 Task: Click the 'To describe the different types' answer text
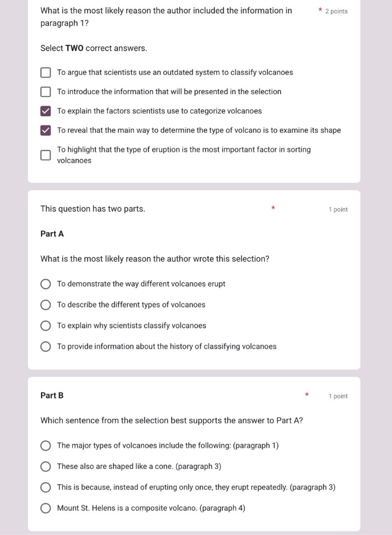(x=131, y=305)
